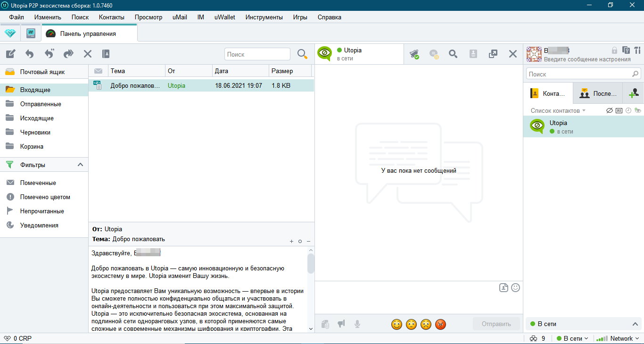Click the paused message bubble icon in chat toolbar

[434, 54]
